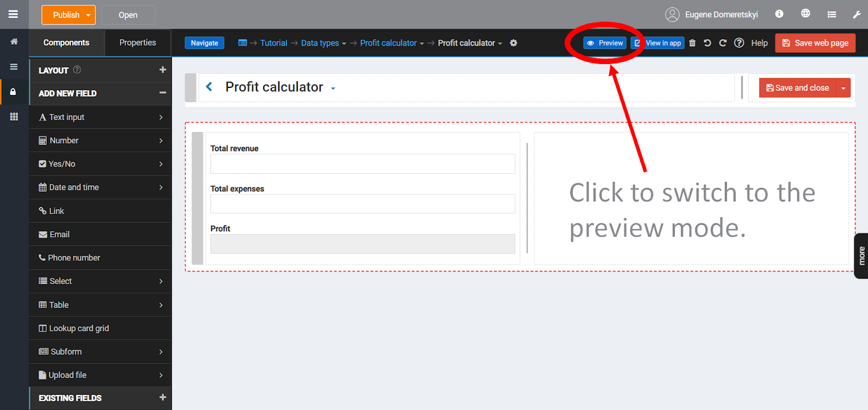Open the Publish dropdown arrow

pyautogui.click(x=88, y=15)
